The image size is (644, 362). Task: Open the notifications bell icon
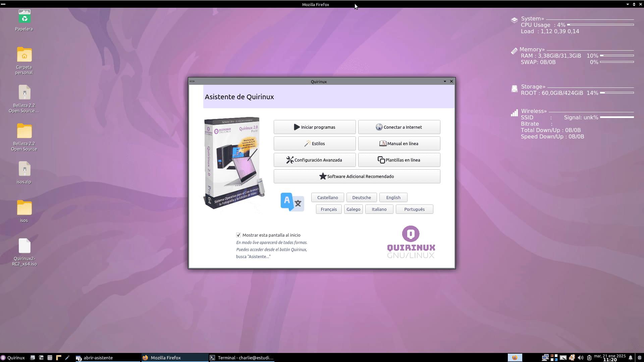631,358
